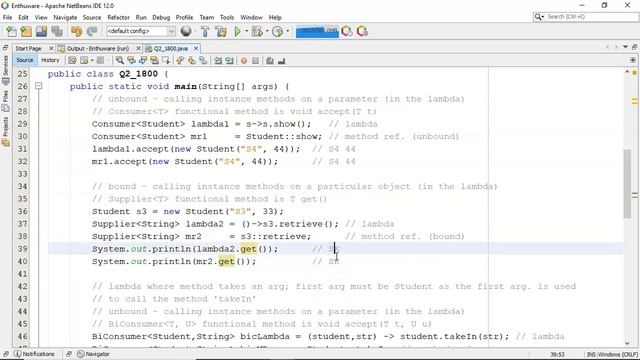Click the Uncomment lines icon
Viewport: 640px width, 360px height.
coord(281,61)
